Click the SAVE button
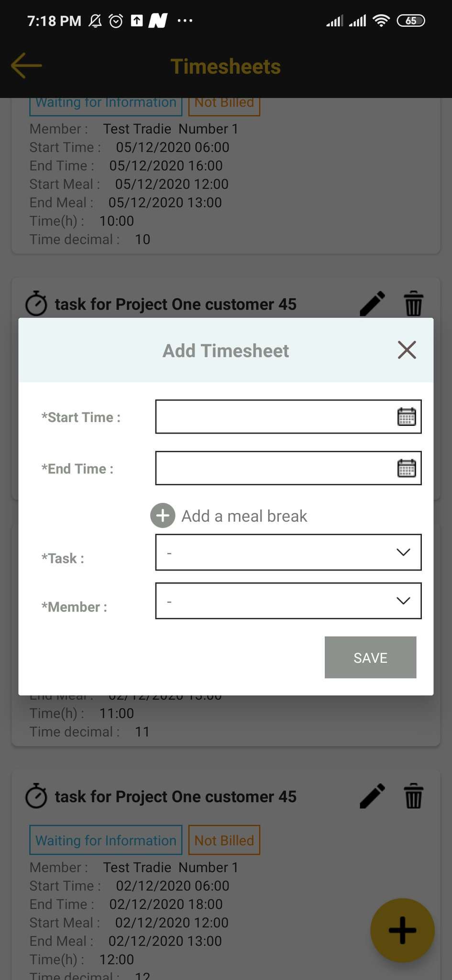Screen dimensions: 452x980 point(370,657)
